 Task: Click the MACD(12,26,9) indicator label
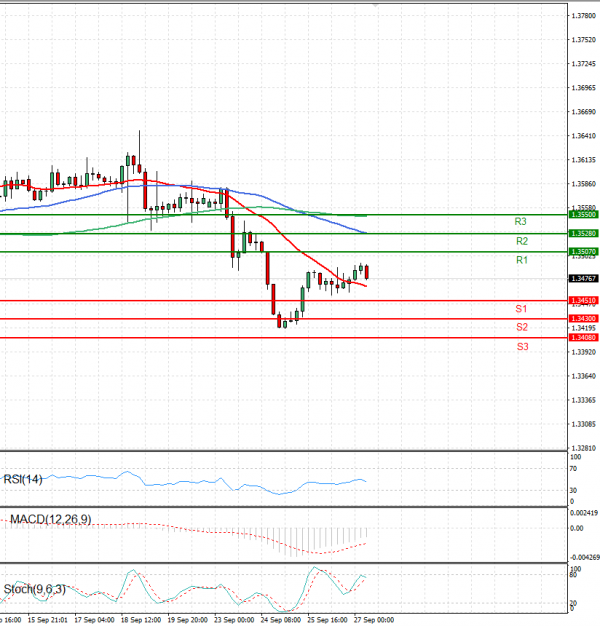[51, 519]
